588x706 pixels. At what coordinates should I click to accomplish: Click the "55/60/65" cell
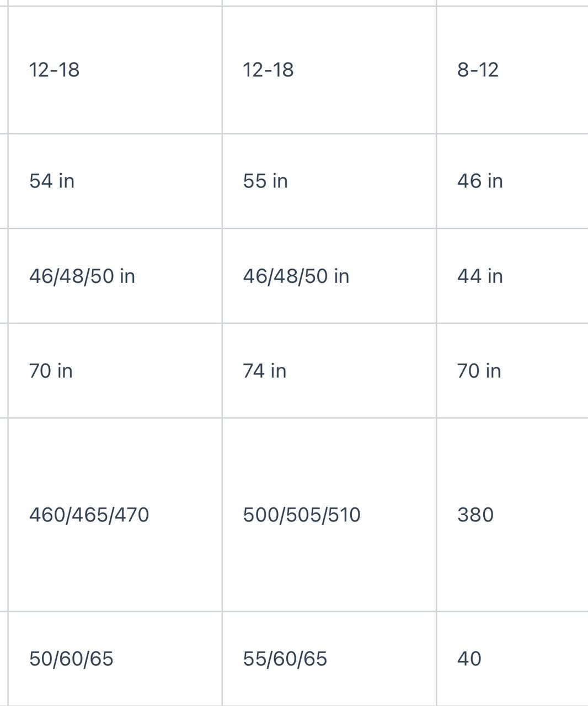tap(329, 659)
